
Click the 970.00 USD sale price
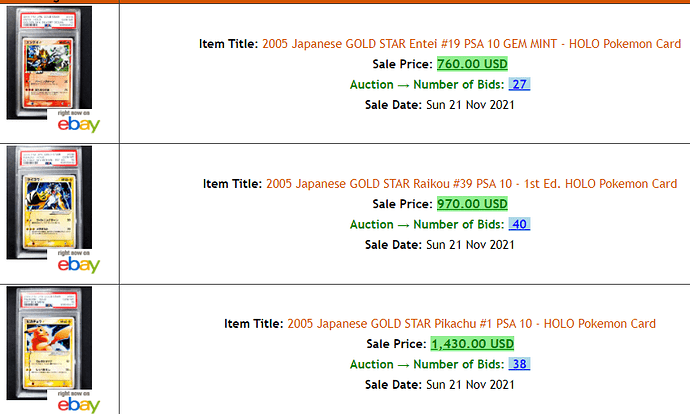pyautogui.click(x=472, y=204)
